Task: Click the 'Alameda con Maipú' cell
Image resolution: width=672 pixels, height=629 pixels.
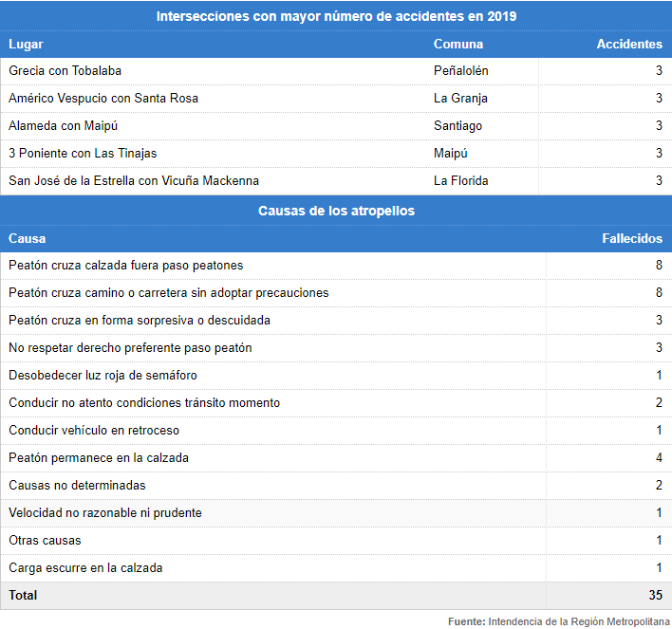Action: point(64,126)
